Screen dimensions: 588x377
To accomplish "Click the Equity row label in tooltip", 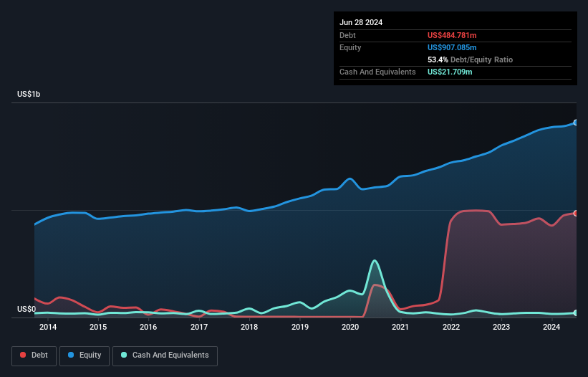I will click(x=350, y=47).
